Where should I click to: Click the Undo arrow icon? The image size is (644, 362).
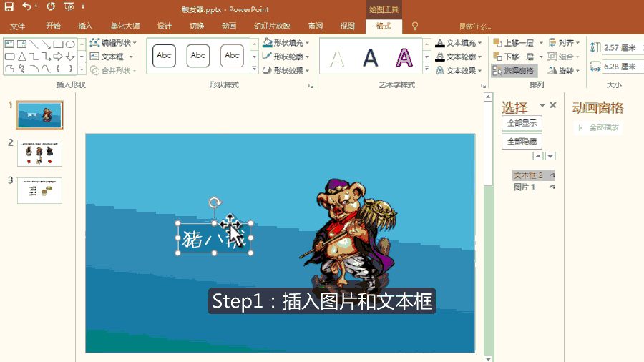(x=27, y=6)
